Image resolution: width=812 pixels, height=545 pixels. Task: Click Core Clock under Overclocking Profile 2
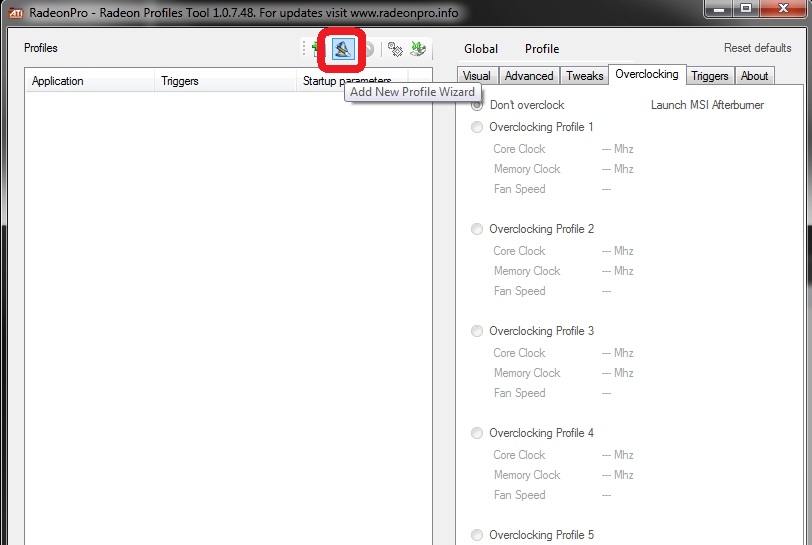(519, 251)
